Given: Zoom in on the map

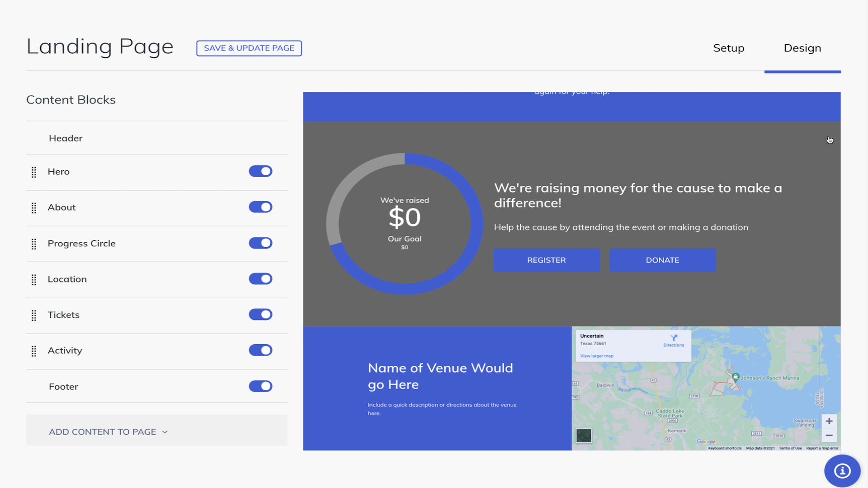Looking at the screenshot, I should [829, 421].
